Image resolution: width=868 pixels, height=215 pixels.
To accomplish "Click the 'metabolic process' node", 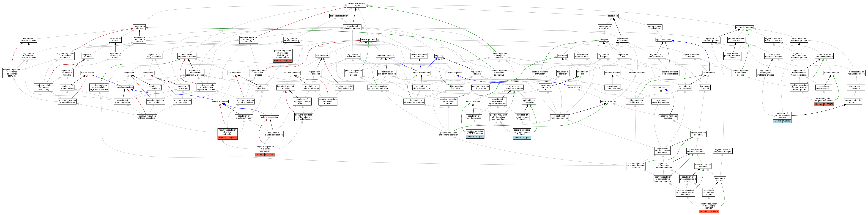I will click(x=744, y=27).
